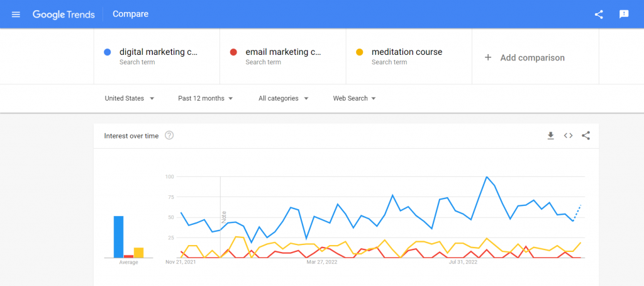Viewport: 644px width, 286px height.
Task: Open the Past 12 months dropdown
Action: (206, 98)
